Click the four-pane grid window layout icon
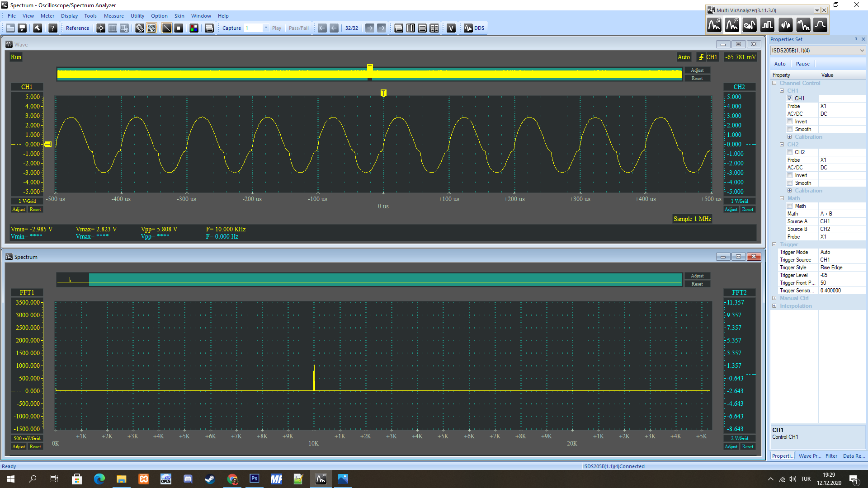 coord(434,28)
